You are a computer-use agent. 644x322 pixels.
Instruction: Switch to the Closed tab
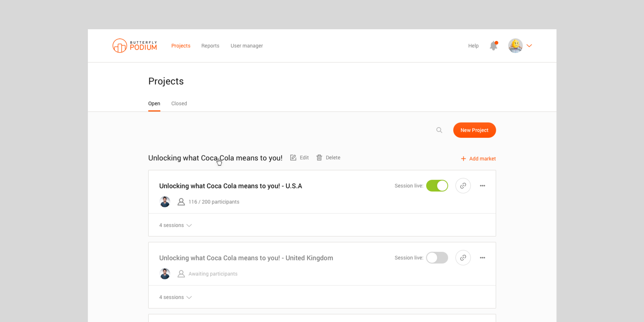[179, 103]
